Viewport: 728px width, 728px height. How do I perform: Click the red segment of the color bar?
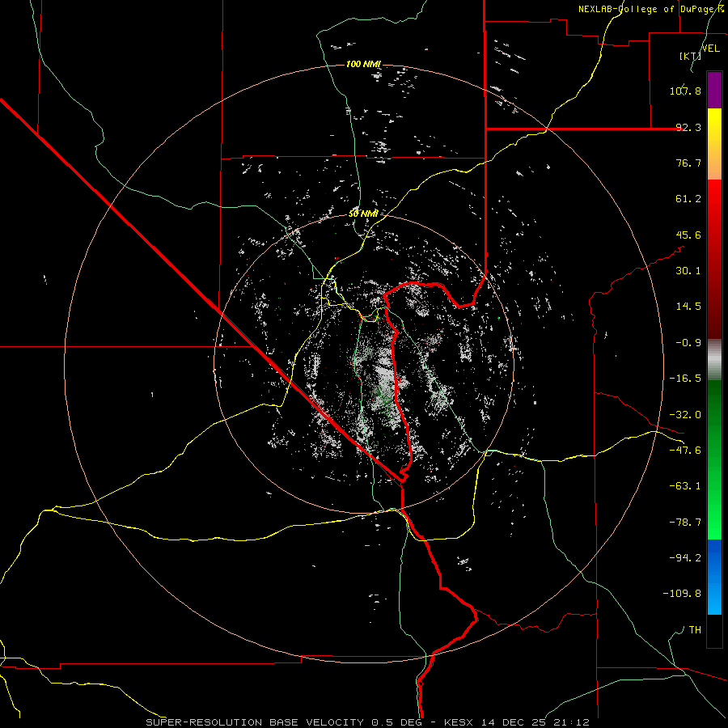(714, 259)
